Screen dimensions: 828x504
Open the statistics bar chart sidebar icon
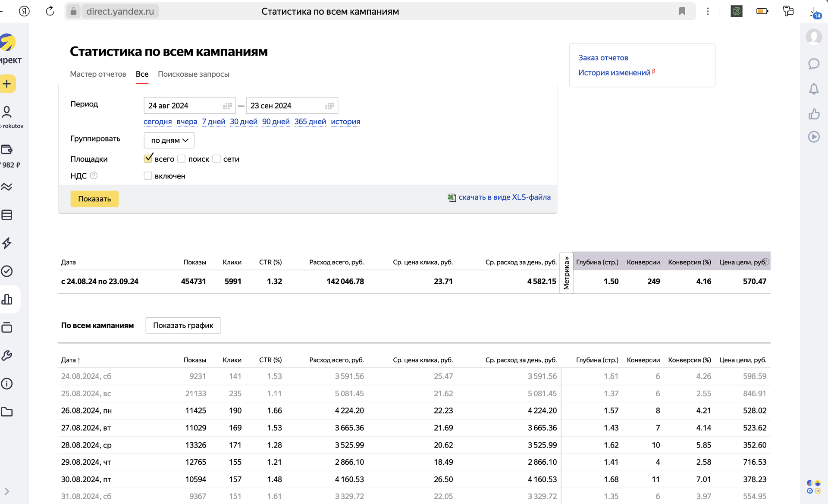7,299
